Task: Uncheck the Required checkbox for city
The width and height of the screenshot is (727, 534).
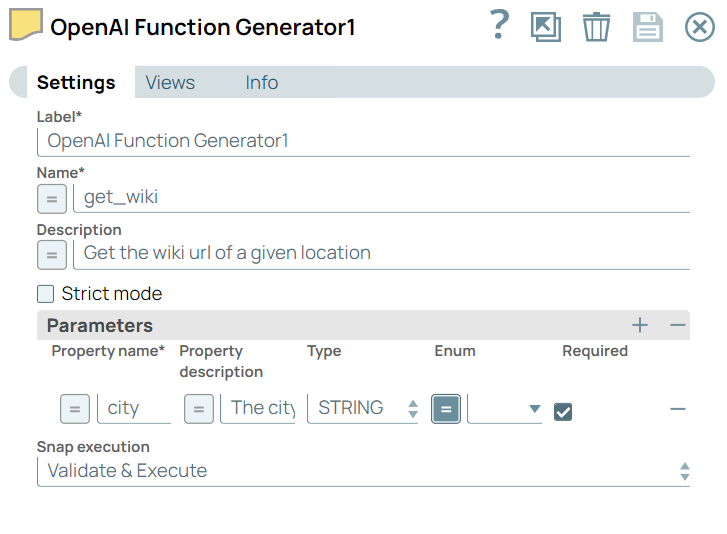Action: pos(563,412)
